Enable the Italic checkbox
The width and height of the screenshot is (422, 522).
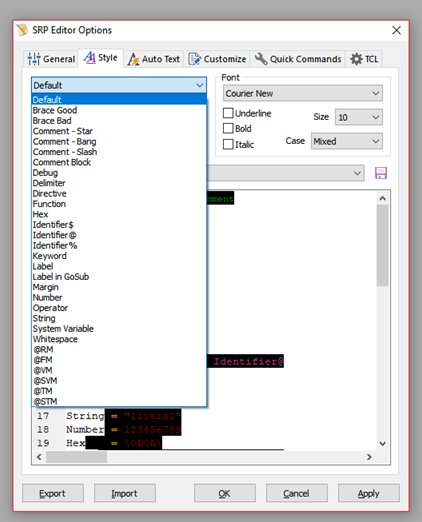(x=228, y=144)
